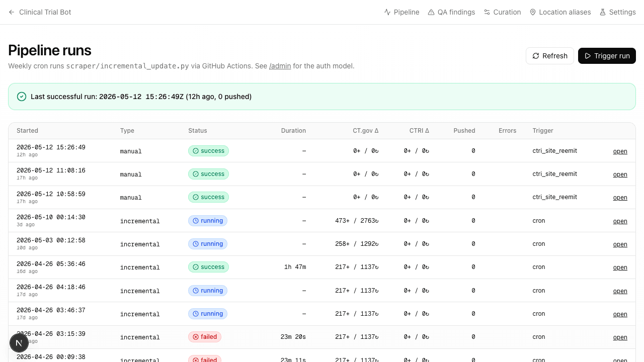Click scraper/incremental_update.py text

pyautogui.click(x=128, y=66)
